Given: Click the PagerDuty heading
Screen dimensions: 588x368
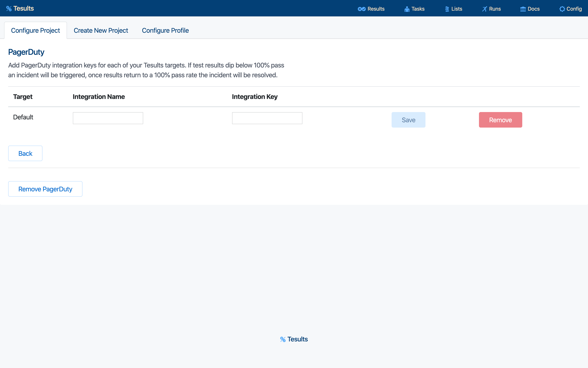Looking at the screenshot, I should tap(26, 52).
